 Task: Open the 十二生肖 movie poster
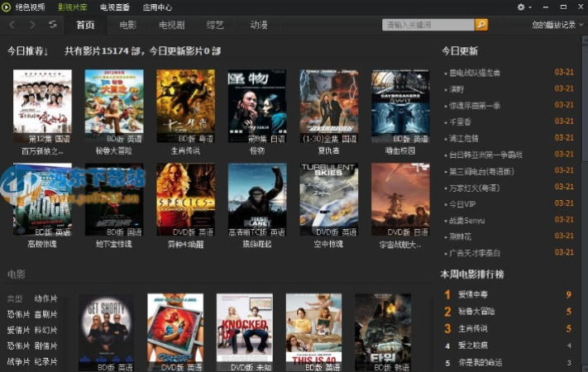[x=185, y=102]
